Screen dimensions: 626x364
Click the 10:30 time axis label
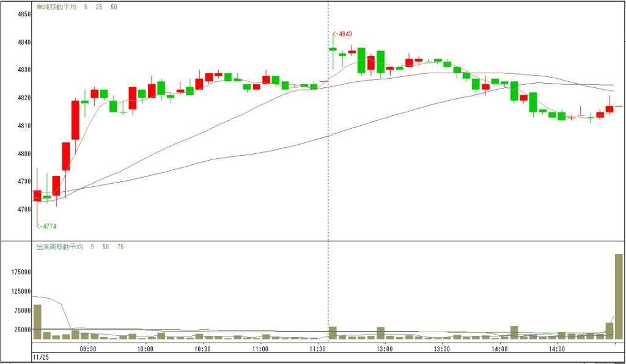(202, 349)
